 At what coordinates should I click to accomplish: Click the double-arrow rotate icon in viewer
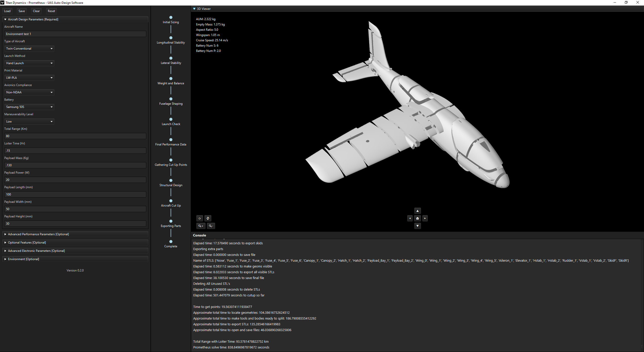[x=208, y=218]
